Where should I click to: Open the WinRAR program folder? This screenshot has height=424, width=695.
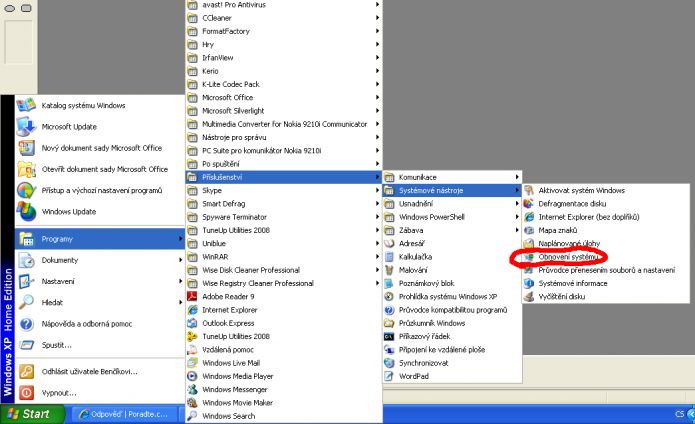(284, 257)
